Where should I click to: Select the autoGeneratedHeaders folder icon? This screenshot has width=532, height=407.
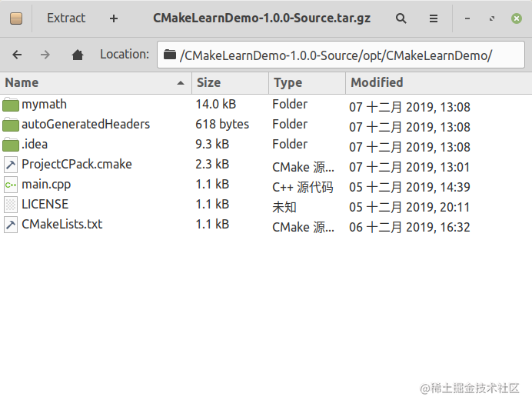click(11, 124)
